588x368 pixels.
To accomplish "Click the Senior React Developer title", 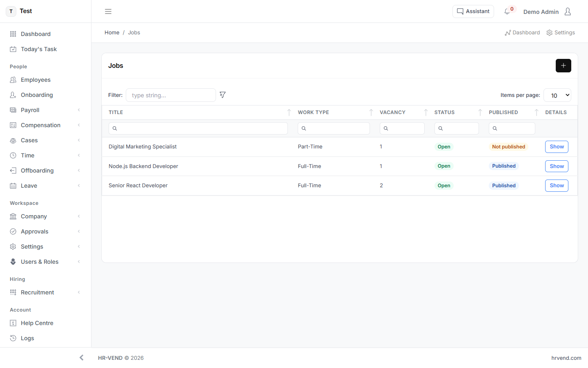I will 138,186.
